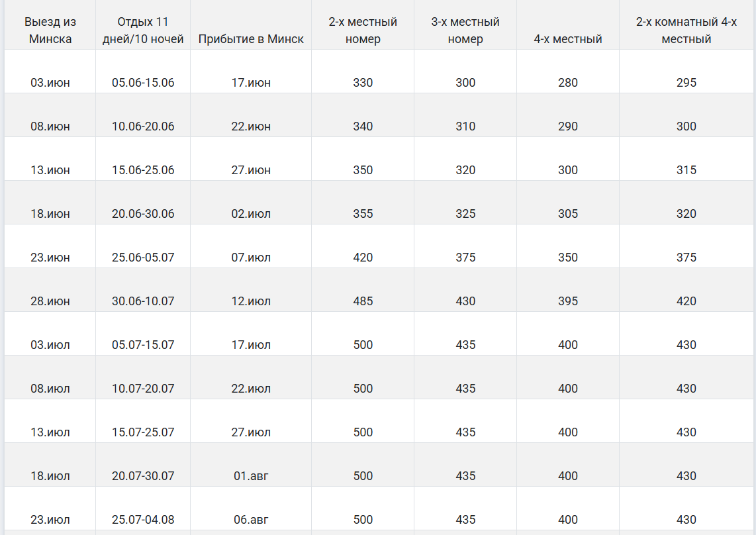The image size is (756, 535).
Task: Select the '2-х комнатный 4-х местный' header
Action: [686, 30]
